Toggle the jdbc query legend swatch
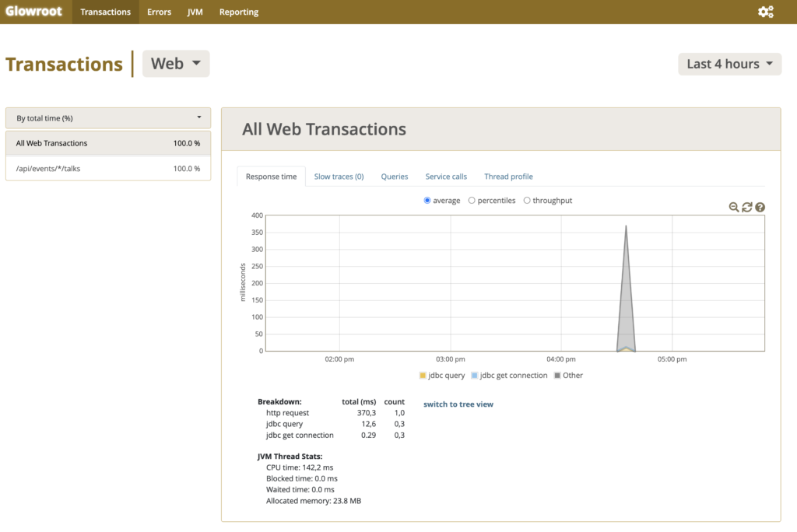The width and height of the screenshot is (797, 532). click(x=423, y=376)
